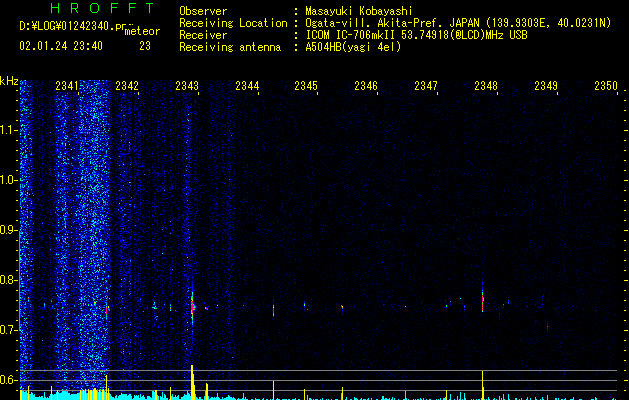Click the kHz axis unit label
The width and height of the screenshot is (629, 400).
9,81
